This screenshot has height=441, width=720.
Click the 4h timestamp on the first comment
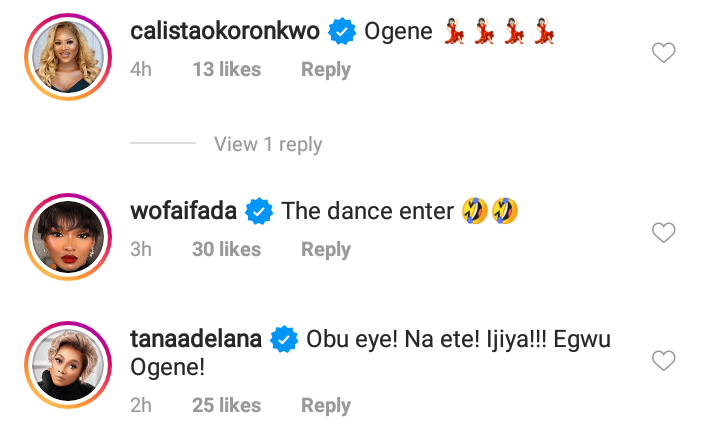[x=141, y=70]
